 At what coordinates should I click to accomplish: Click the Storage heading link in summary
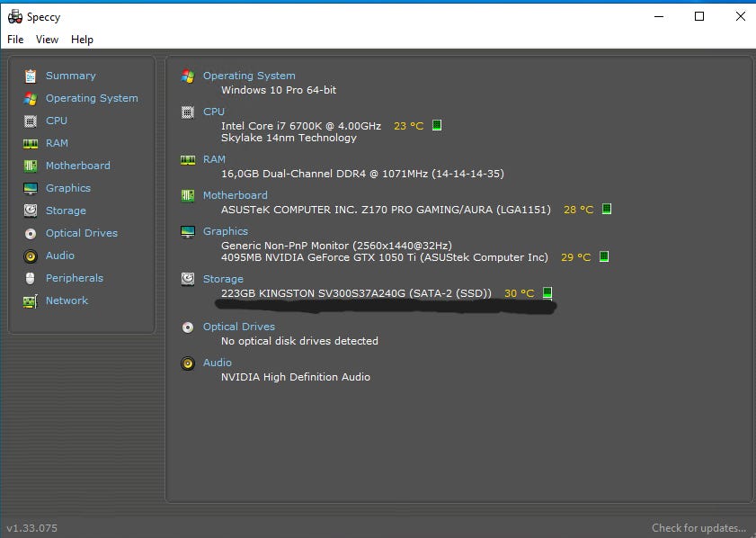tap(223, 279)
